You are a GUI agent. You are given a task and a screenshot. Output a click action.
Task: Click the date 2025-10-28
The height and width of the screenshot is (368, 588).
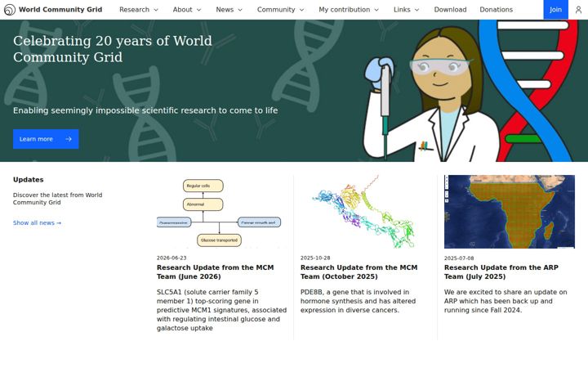pyautogui.click(x=315, y=258)
